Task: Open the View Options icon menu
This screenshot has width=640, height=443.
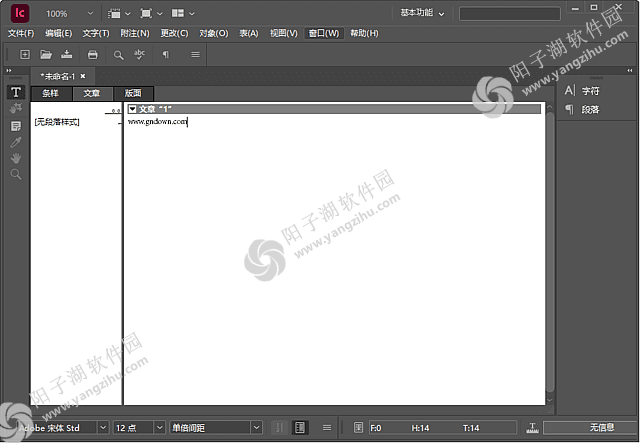Action: click(119, 13)
